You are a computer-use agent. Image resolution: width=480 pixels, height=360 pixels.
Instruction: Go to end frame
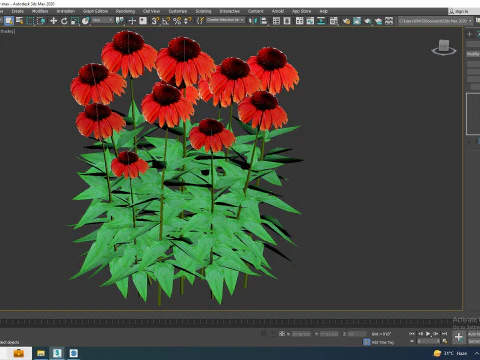[444, 334]
